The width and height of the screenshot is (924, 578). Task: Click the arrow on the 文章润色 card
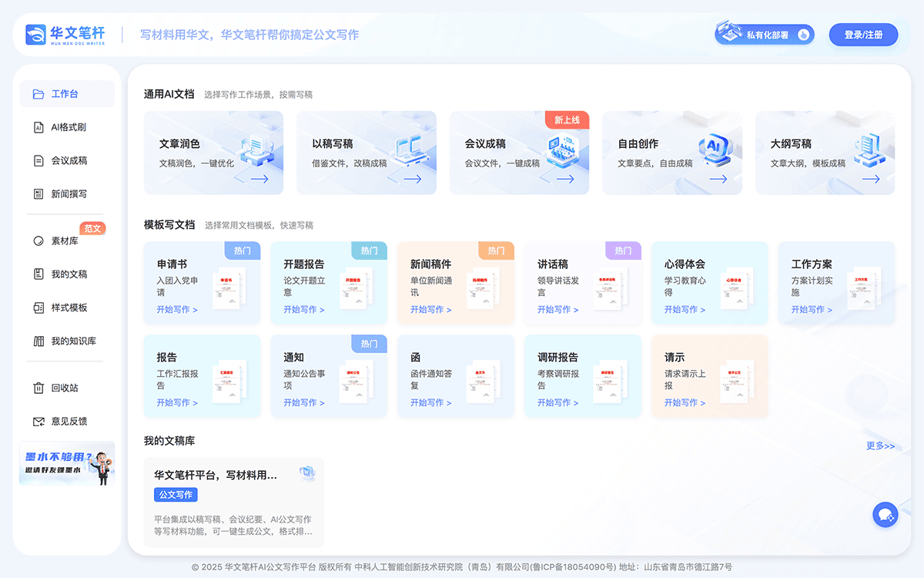259,178
